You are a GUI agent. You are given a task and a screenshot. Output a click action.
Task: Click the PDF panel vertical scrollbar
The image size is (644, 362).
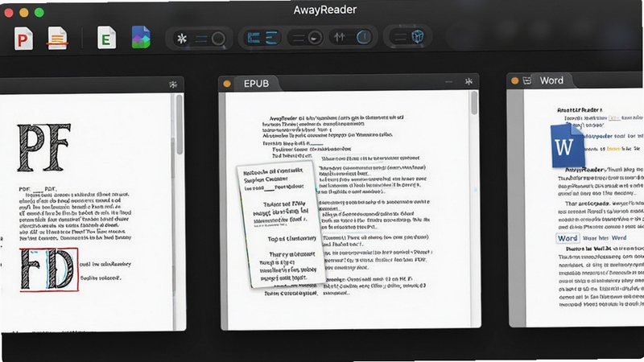[x=180, y=125]
